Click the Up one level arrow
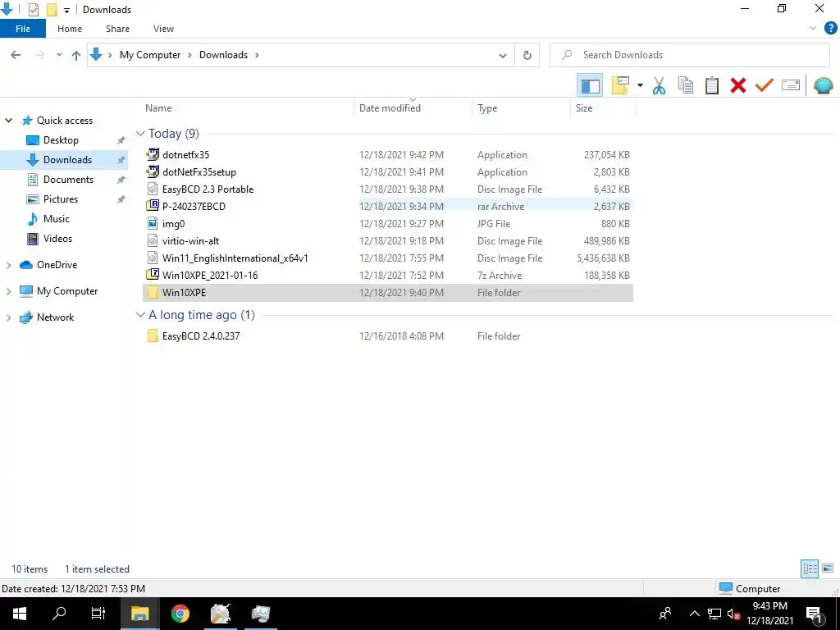 coord(76,55)
